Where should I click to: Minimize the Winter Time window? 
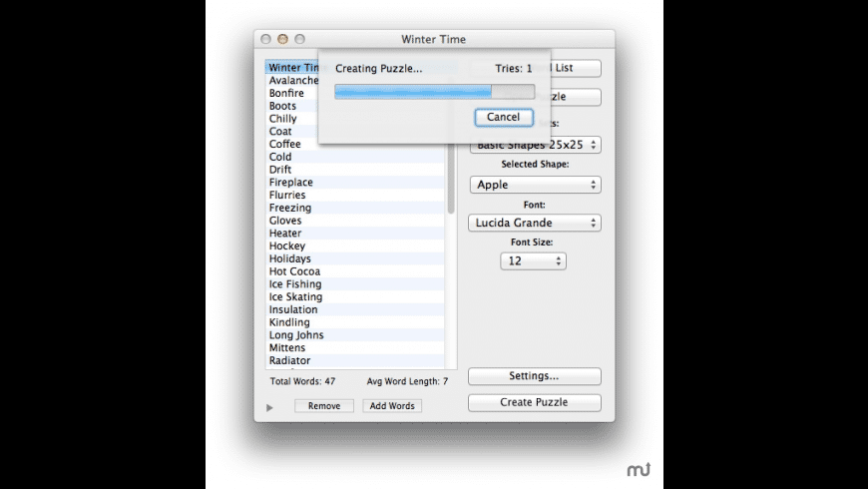[x=283, y=39]
